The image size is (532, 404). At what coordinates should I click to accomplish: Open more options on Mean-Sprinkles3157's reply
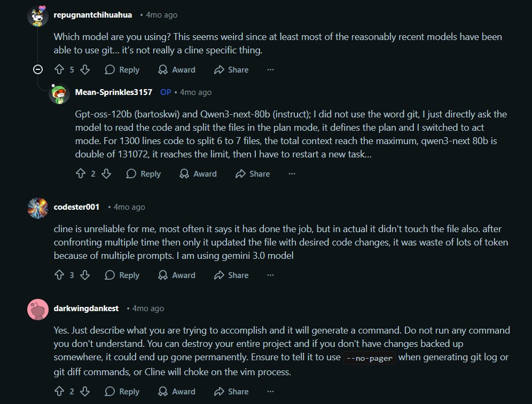point(292,174)
